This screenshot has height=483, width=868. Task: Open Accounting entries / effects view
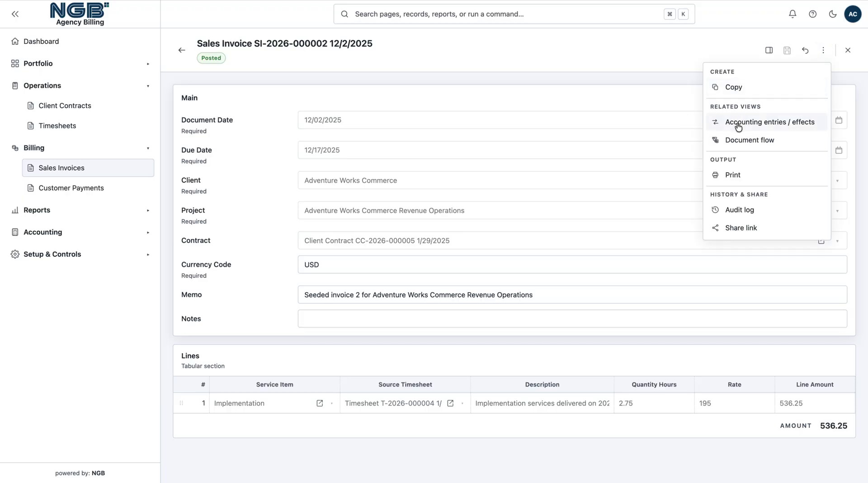click(767, 122)
